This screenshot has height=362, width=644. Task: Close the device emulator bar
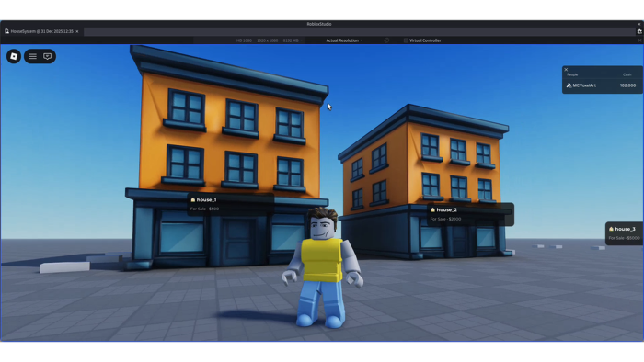639,40
